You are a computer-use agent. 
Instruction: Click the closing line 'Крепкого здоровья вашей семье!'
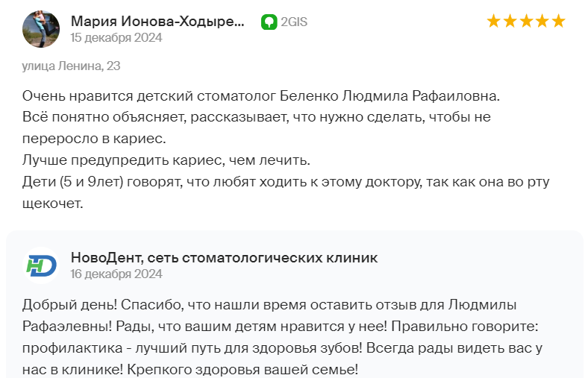tap(243, 370)
